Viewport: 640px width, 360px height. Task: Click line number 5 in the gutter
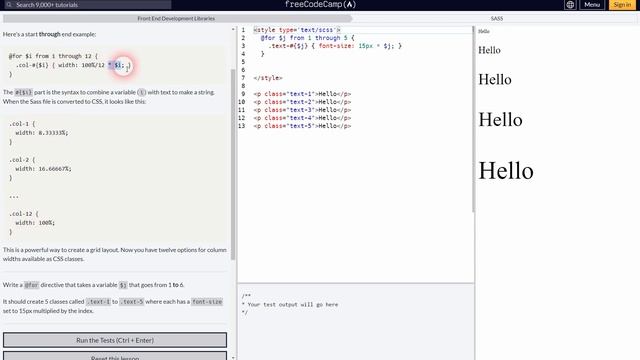click(243, 62)
